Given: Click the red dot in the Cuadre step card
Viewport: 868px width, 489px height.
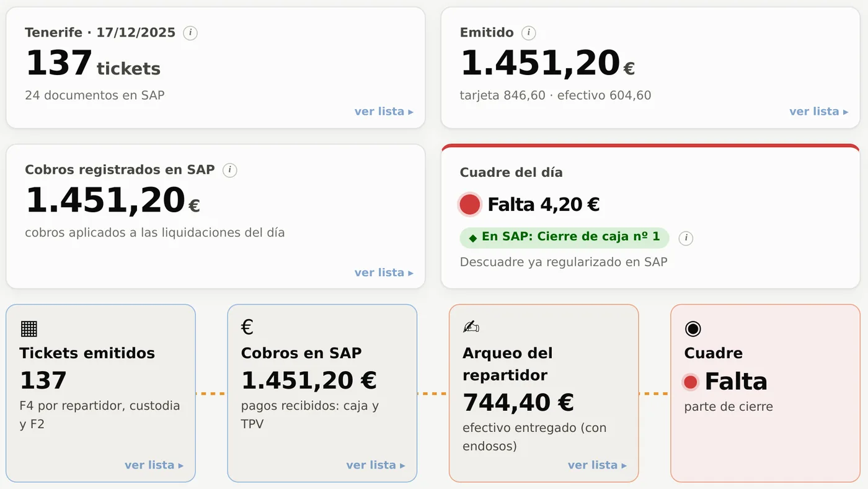Looking at the screenshot, I should pos(691,382).
